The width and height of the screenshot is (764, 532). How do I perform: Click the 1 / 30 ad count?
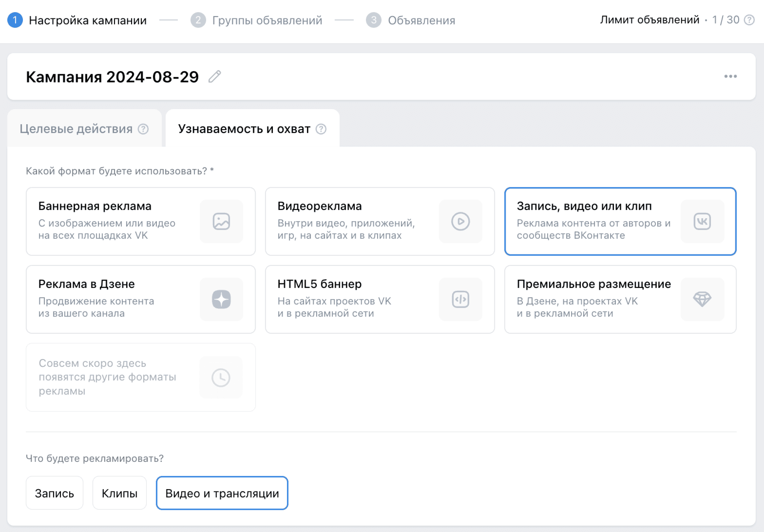point(726,20)
